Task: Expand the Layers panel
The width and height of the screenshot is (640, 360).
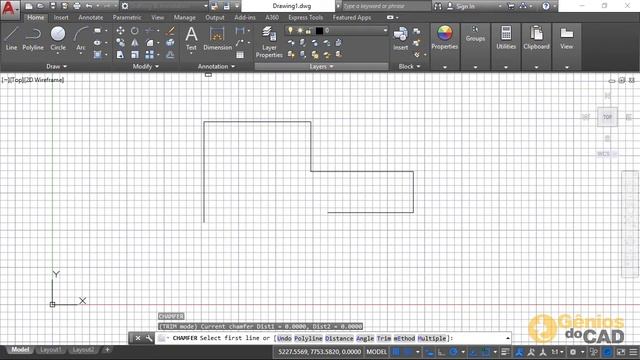Action: [x=322, y=66]
